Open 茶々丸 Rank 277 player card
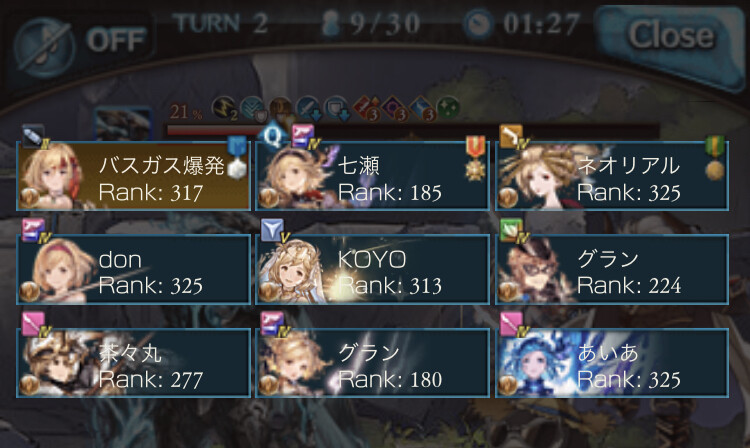The width and height of the screenshot is (750, 448). pyautogui.click(x=133, y=362)
